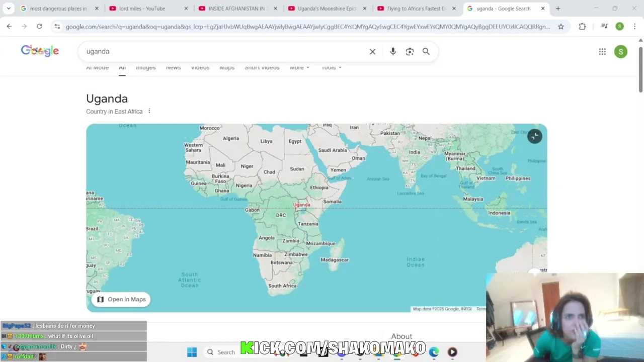
Task: Close the 'INSIDE AFGHANISTAN' tab
Action: tap(275, 9)
